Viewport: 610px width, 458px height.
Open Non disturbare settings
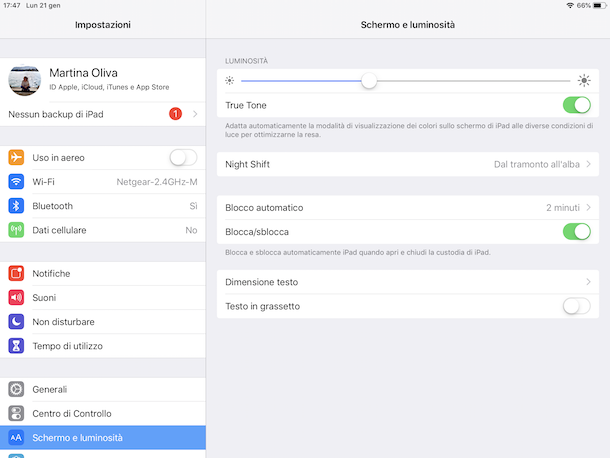pos(103,322)
